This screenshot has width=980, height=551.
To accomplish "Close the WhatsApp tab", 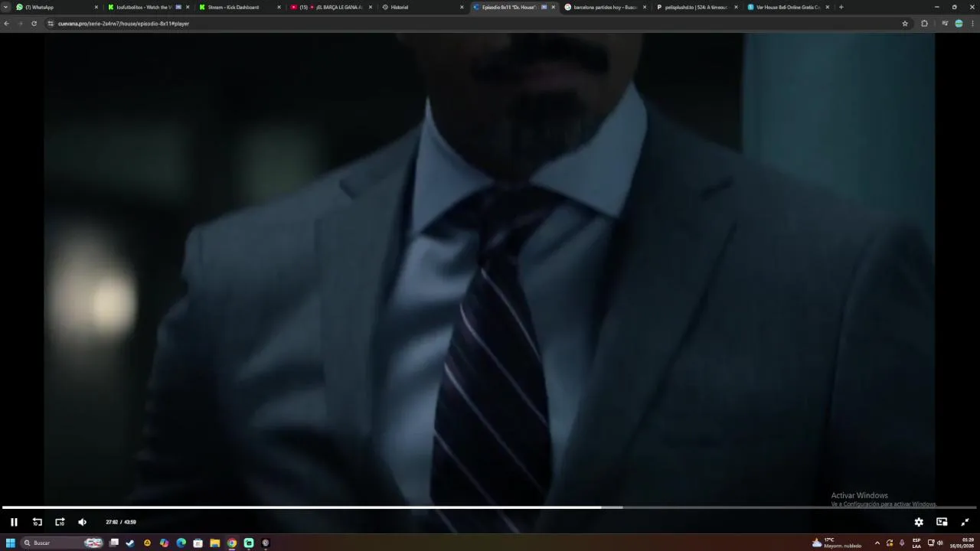I will click(x=96, y=7).
